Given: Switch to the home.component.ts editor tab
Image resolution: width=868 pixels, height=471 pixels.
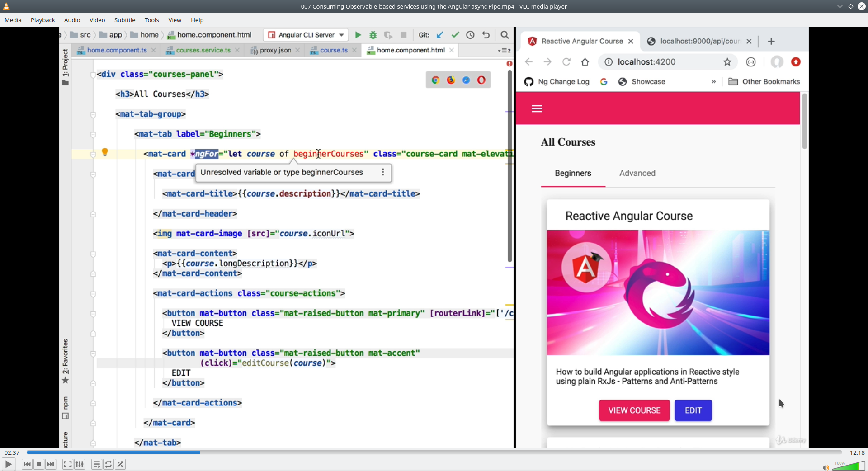Looking at the screenshot, I should point(117,50).
